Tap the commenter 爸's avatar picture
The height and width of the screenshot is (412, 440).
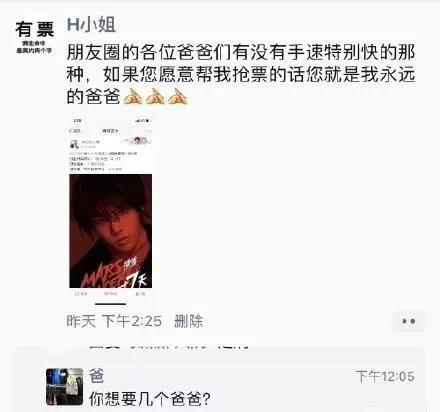point(64,387)
